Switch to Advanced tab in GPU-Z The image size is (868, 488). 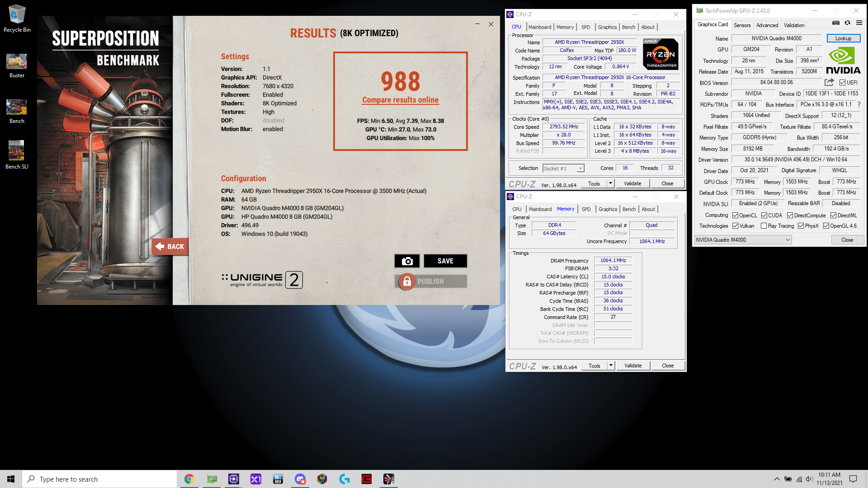767,25
